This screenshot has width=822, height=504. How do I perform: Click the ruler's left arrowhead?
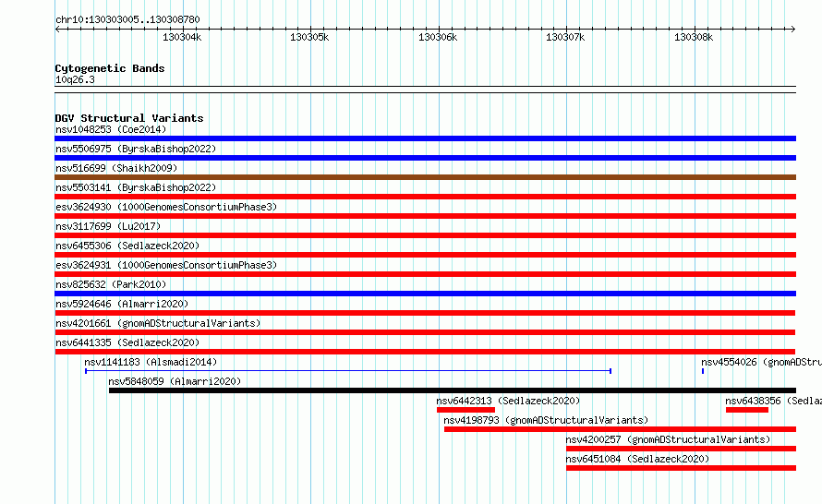(x=57, y=29)
